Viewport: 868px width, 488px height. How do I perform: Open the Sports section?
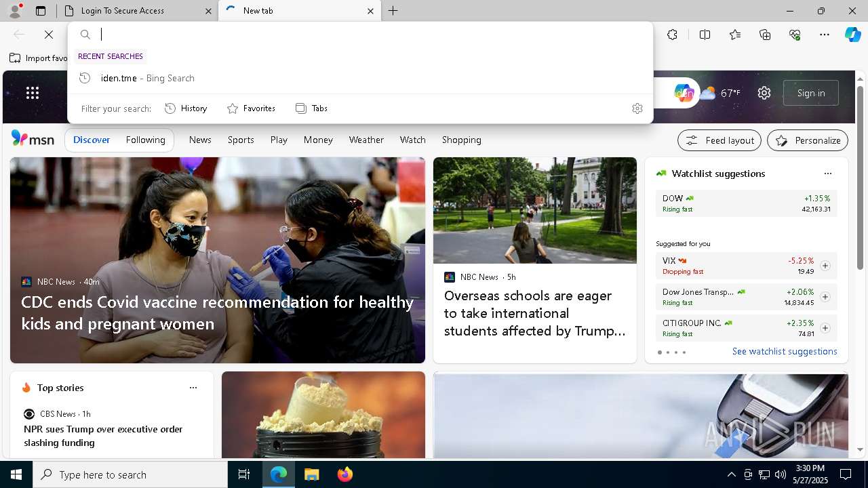click(241, 140)
